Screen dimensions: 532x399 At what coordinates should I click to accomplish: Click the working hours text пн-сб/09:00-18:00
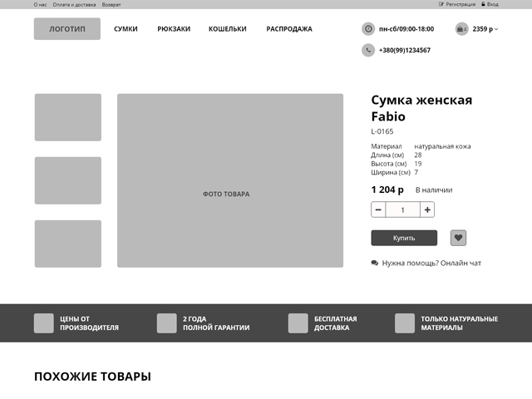tap(406, 29)
